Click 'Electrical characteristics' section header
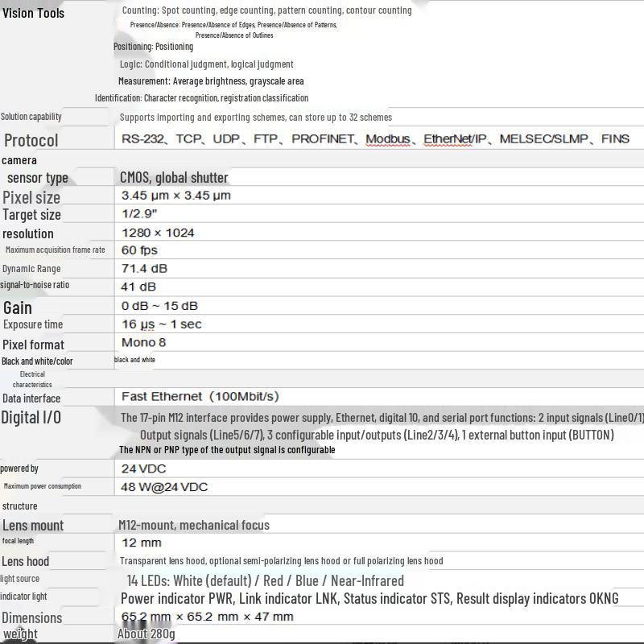Image resolution: width=644 pixels, height=644 pixels. click(x=32, y=379)
